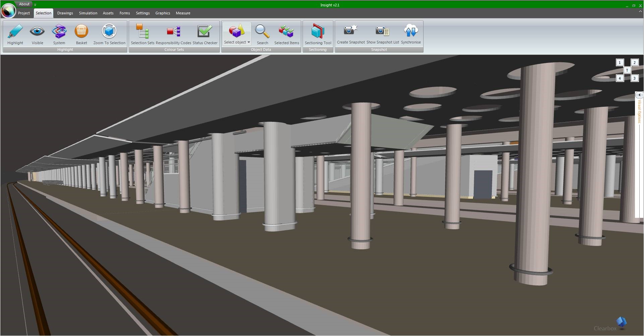
Task: Open the Assets tab
Action: [108, 13]
